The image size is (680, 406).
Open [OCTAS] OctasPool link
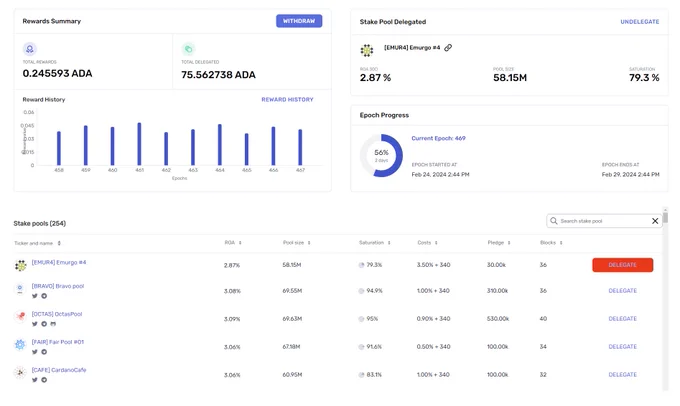pyautogui.click(x=57, y=314)
